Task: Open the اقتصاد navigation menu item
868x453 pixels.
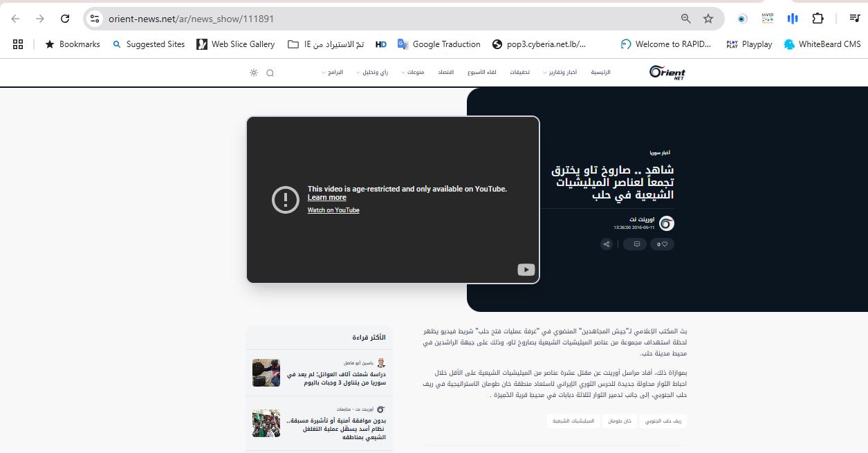Action: pyautogui.click(x=445, y=73)
